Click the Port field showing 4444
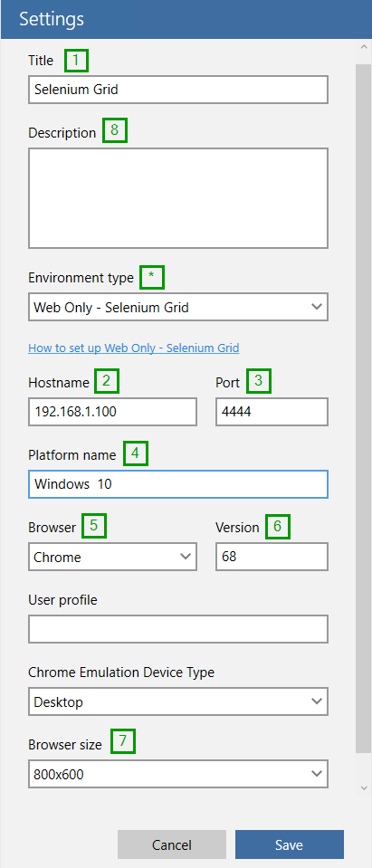The width and height of the screenshot is (372, 868). (272, 412)
